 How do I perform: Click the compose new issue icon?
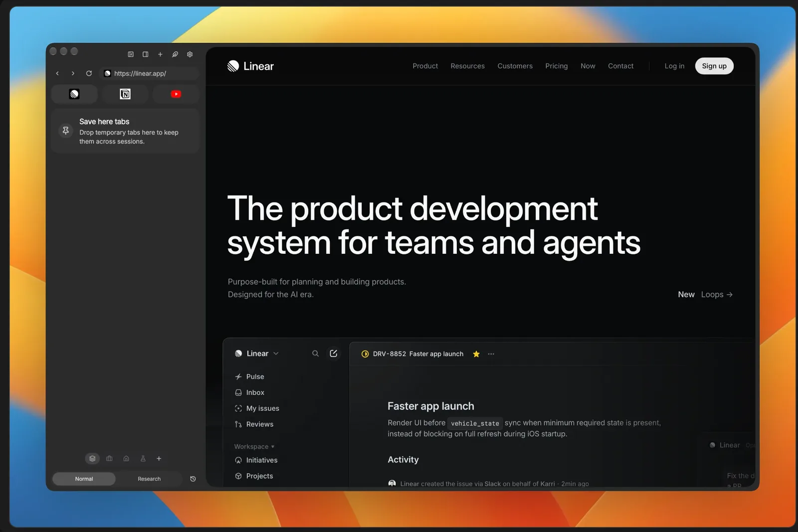pos(334,354)
